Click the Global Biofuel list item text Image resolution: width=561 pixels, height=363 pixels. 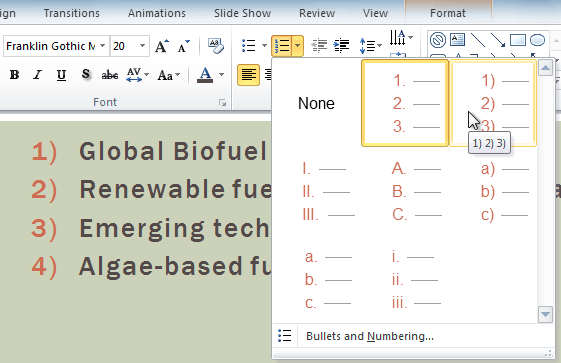(x=173, y=151)
